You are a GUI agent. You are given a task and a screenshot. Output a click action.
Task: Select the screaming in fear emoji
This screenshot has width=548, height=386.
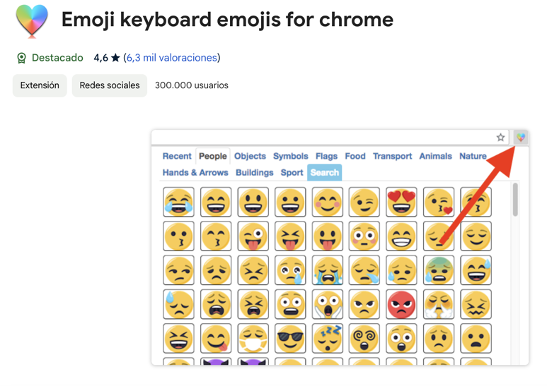[x=327, y=304]
